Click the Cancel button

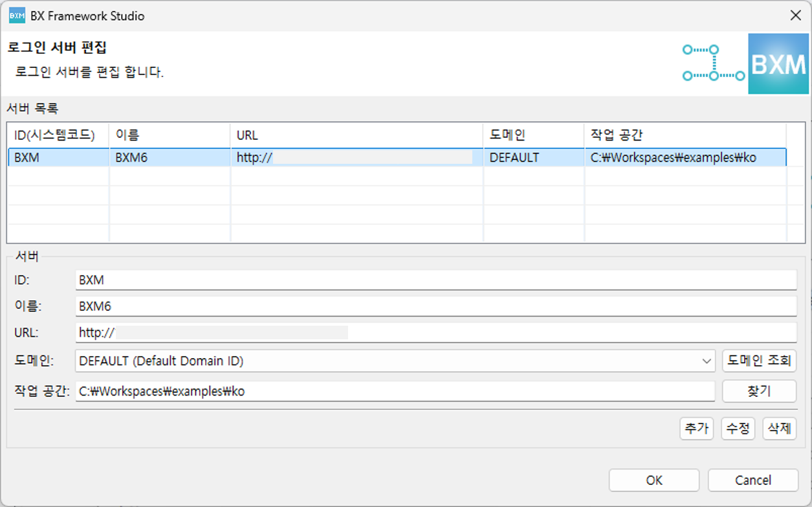click(752, 480)
